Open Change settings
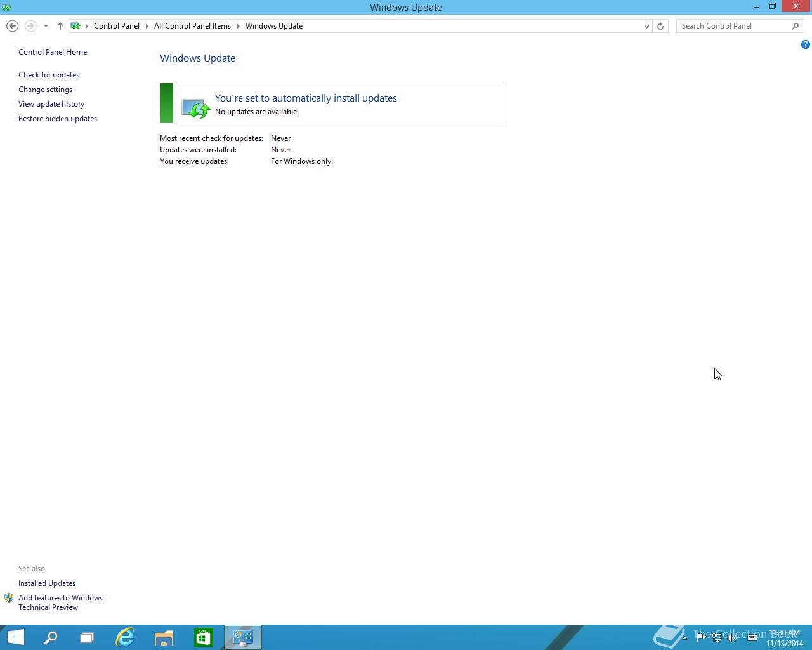Image resolution: width=812 pixels, height=650 pixels. click(45, 90)
